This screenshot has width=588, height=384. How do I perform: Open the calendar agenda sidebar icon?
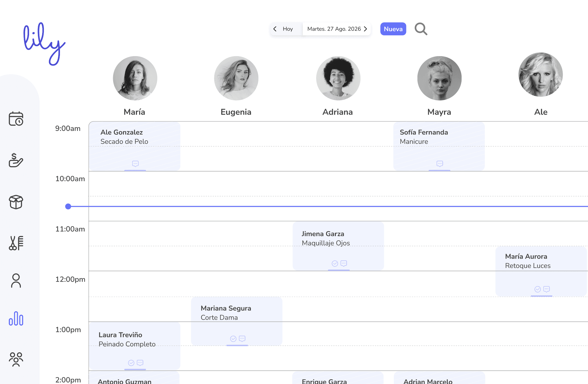16,119
